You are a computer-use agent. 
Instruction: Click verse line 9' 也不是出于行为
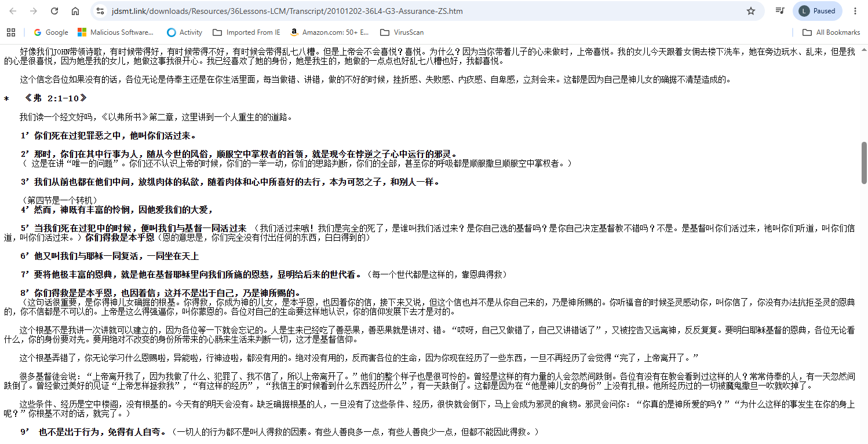click(x=94, y=432)
